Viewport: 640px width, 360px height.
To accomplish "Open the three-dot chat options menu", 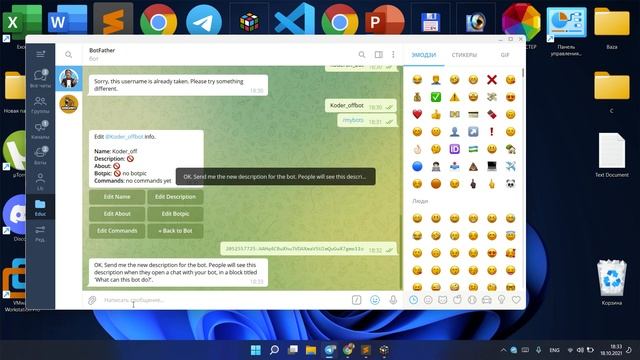I will click(393, 54).
